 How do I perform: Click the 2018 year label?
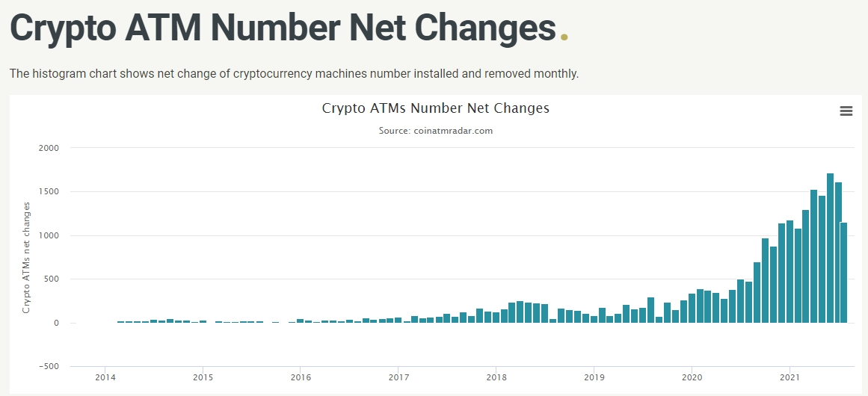coord(496,378)
